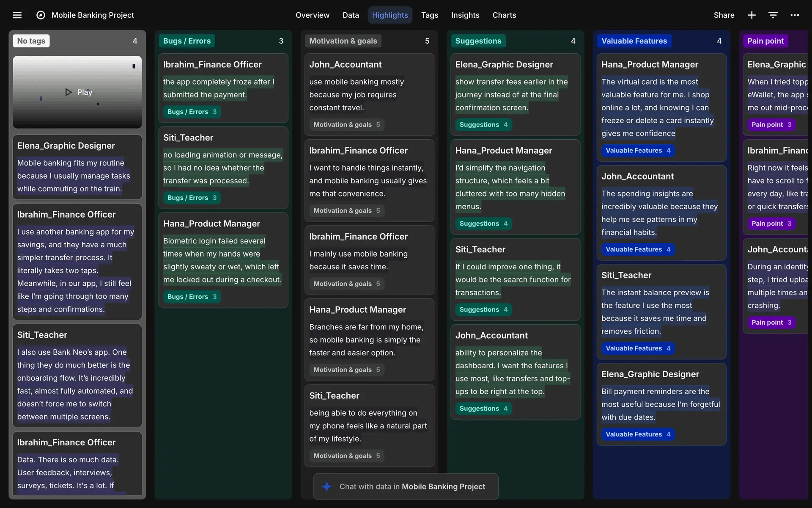Image resolution: width=812 pixels, height=508 pixels.
Task: Open the filter lines icon
Action: [x=773, y=15]
